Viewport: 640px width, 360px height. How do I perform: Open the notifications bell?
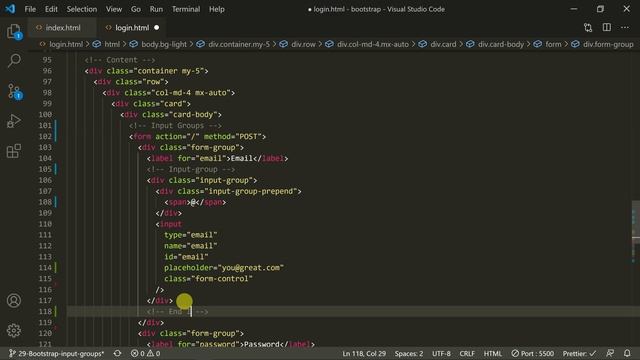pyautogui.click(x=627, y=353)
